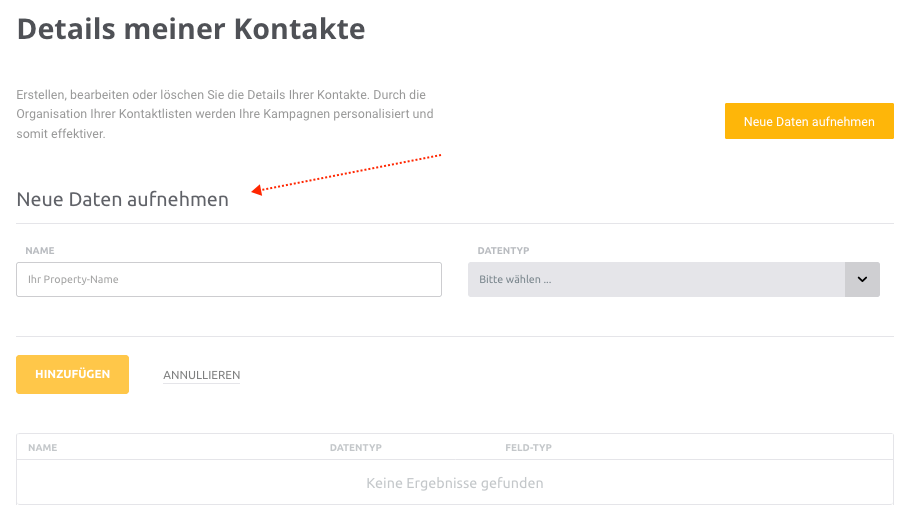Focus the Ihr Property-Name input field

coord(228,279)
